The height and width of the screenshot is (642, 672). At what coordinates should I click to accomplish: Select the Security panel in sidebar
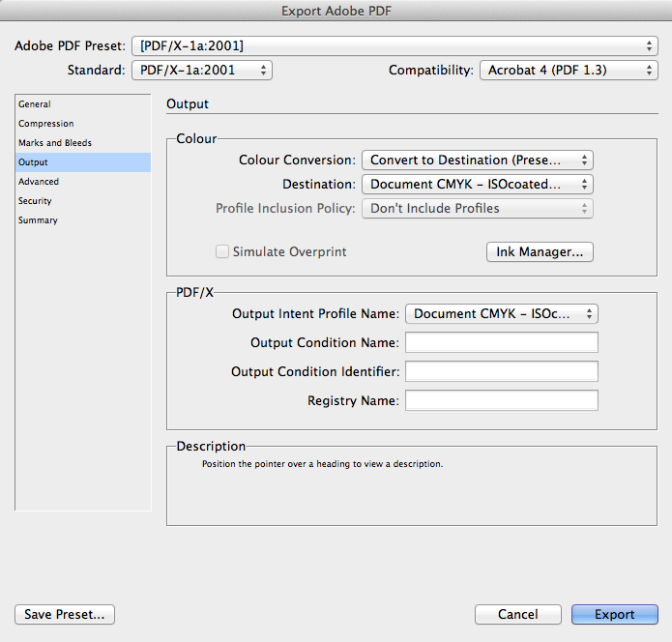83,201
